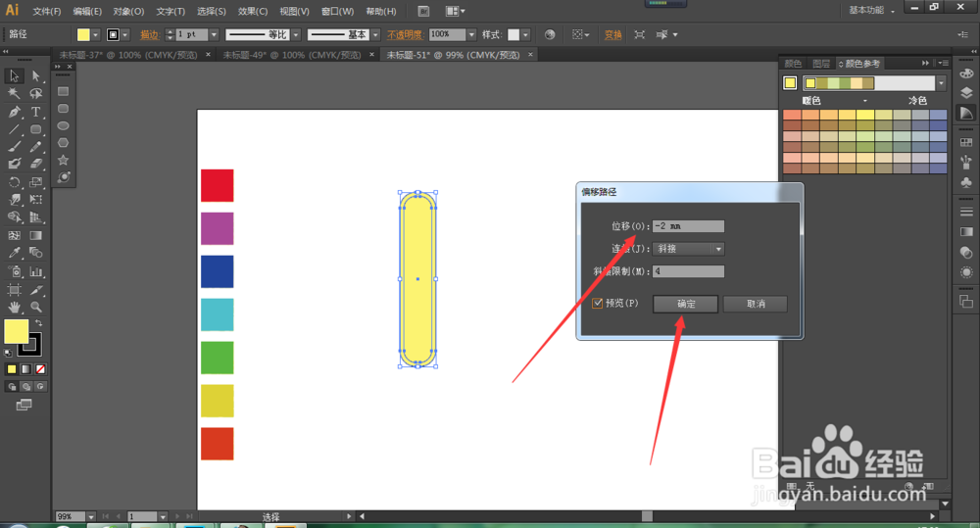Viewport: 980px width, 528px height.
Task: Open the 基本功能 workspace switcher
Action: [x=872, y=10]
